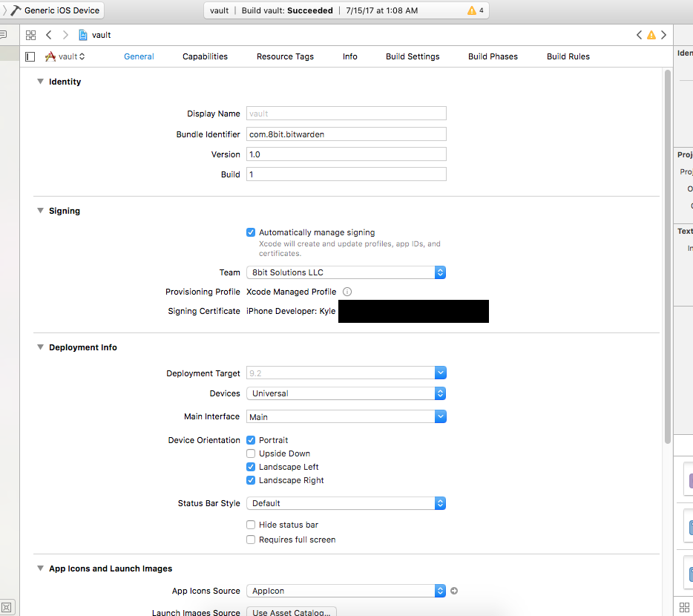Uncheck Automatically manage signing

pos(251,232)
